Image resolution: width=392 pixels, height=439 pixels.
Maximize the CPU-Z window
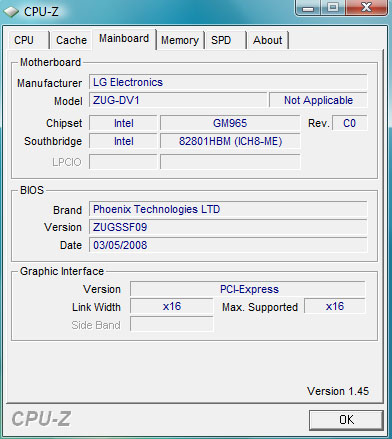(x=333, y=7)
